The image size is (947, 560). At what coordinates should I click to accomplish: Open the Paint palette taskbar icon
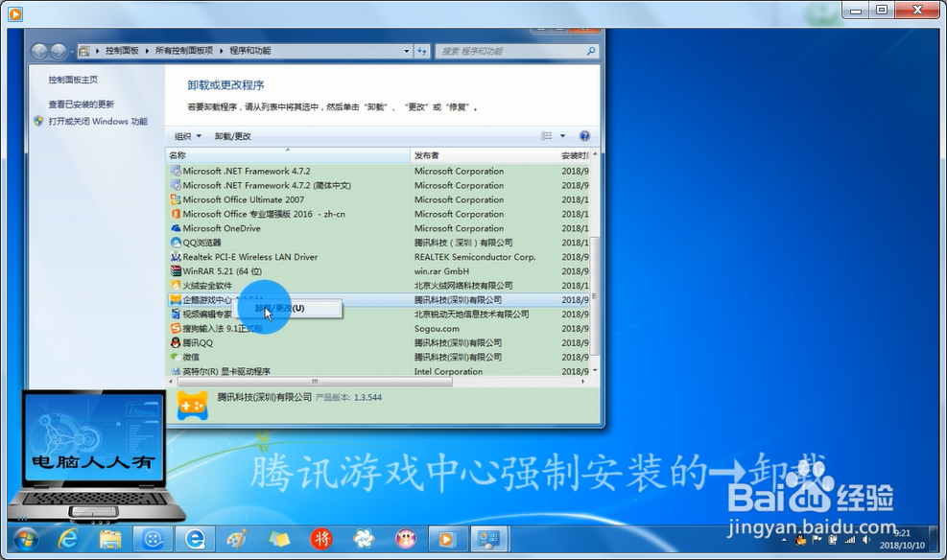[x=237, y=539]
